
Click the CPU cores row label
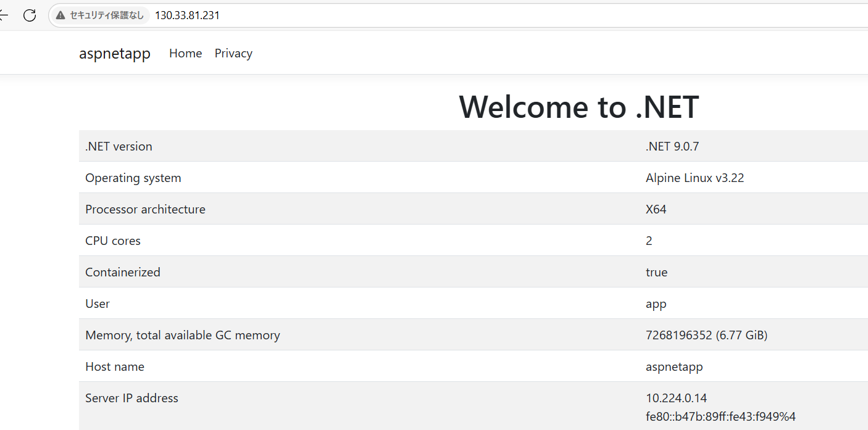point(113,241)
